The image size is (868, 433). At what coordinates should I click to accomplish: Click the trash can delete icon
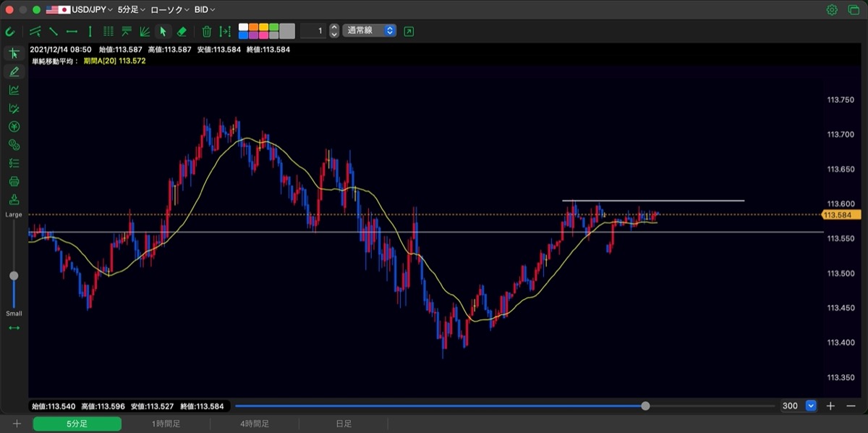207,31
